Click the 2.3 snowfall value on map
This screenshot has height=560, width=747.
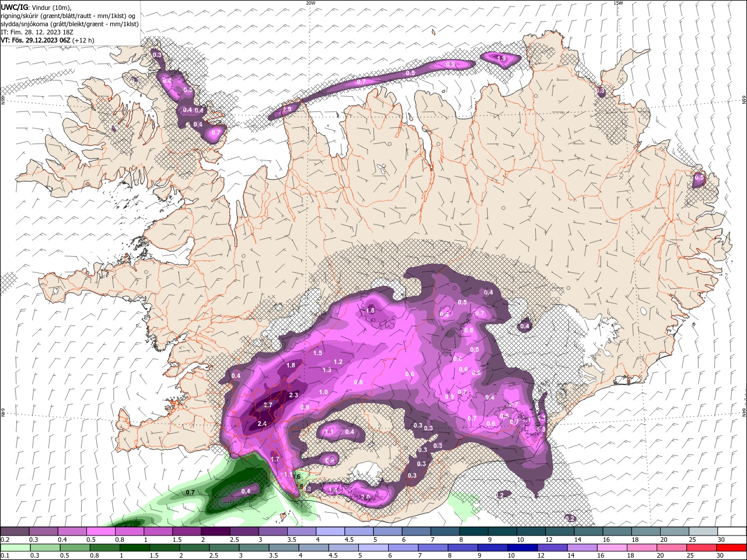(x=294, y=395)
